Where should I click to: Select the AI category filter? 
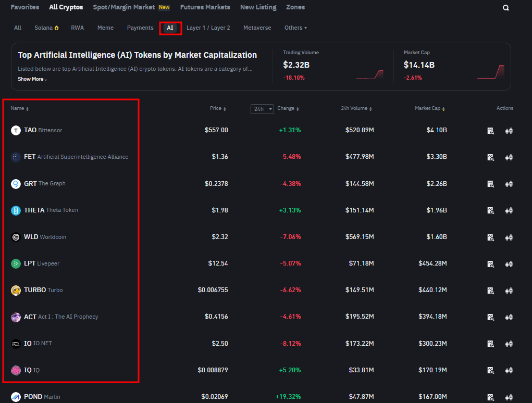coord(170,28)
